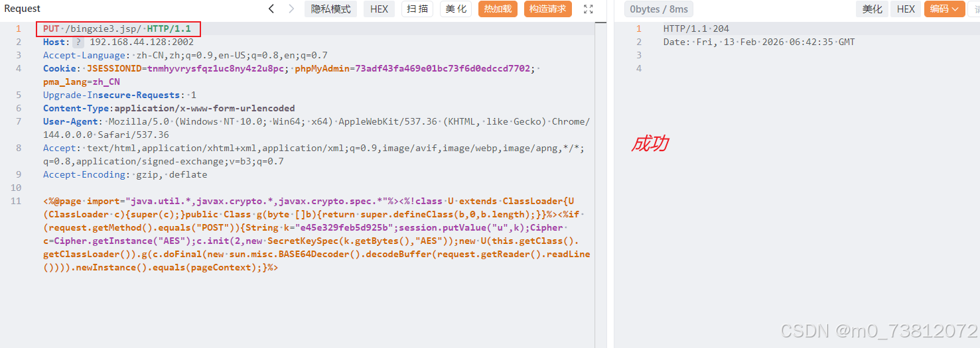980x348 pixels.
Task: Open the question mark next to Host
Action: click(78, 42)
